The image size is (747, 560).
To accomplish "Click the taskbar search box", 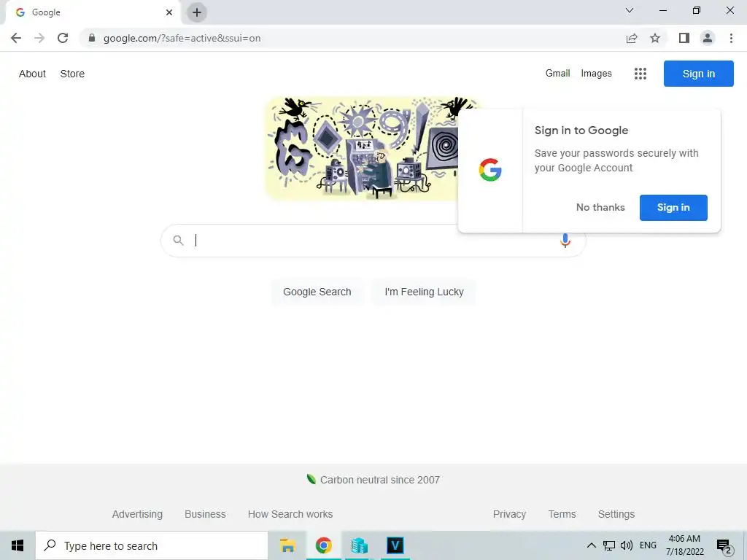I will pyautogui.click(x=152, y=545).
